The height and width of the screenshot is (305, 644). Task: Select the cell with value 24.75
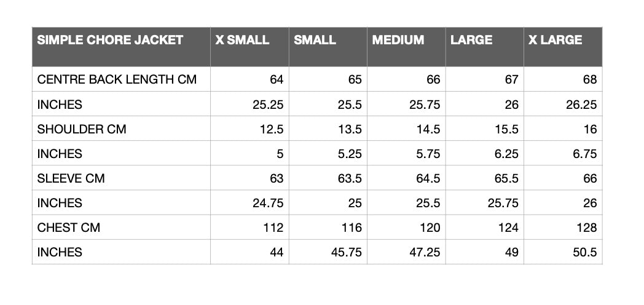pos(249,202)
